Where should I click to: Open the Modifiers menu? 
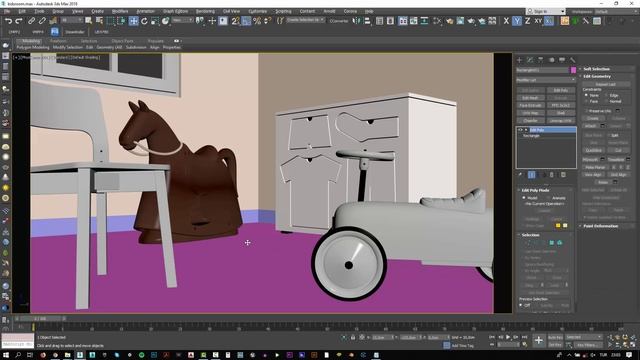click(120, 11)
